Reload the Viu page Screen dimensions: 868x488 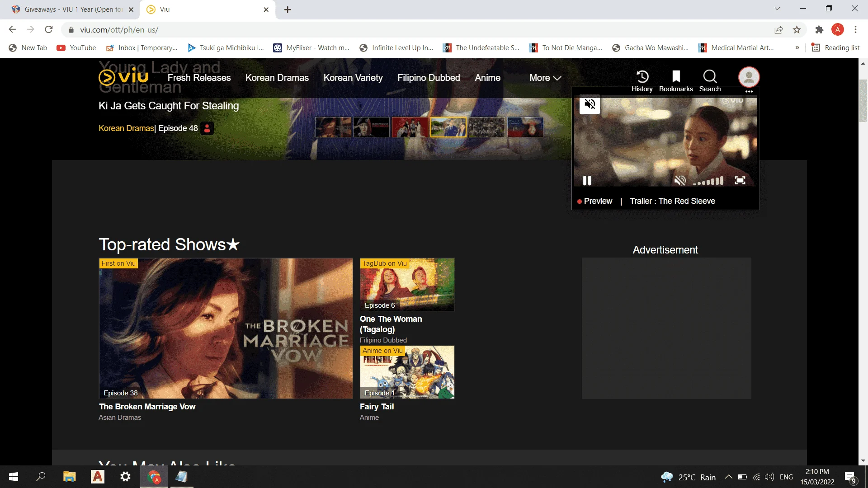(49, 29)
